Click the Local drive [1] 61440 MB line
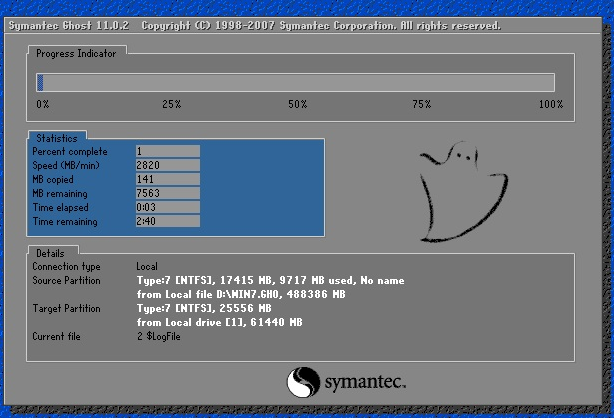The width and height of the screenshot is (614, 418). (219, 322)
